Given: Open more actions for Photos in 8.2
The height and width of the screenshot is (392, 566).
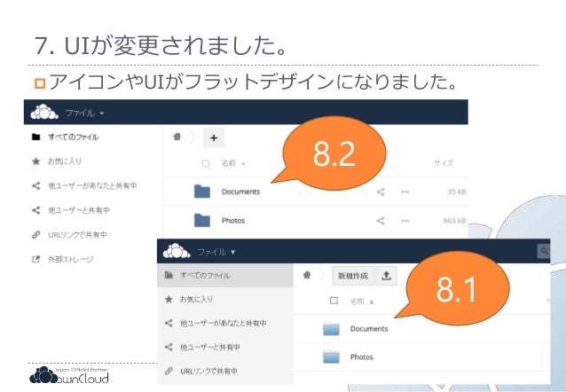Looking at the screenshot, I should pos(405,221).
